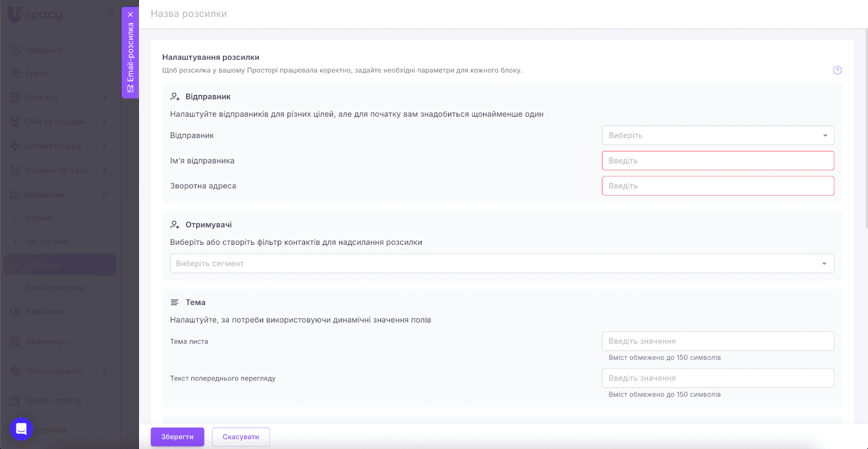
Task: Open the chat support widget
Action: (x=21, y=429)
